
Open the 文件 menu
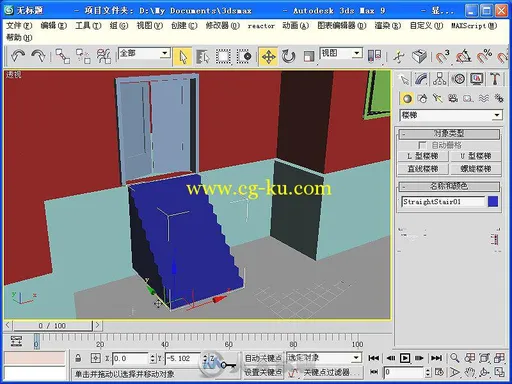coord(19,26)
